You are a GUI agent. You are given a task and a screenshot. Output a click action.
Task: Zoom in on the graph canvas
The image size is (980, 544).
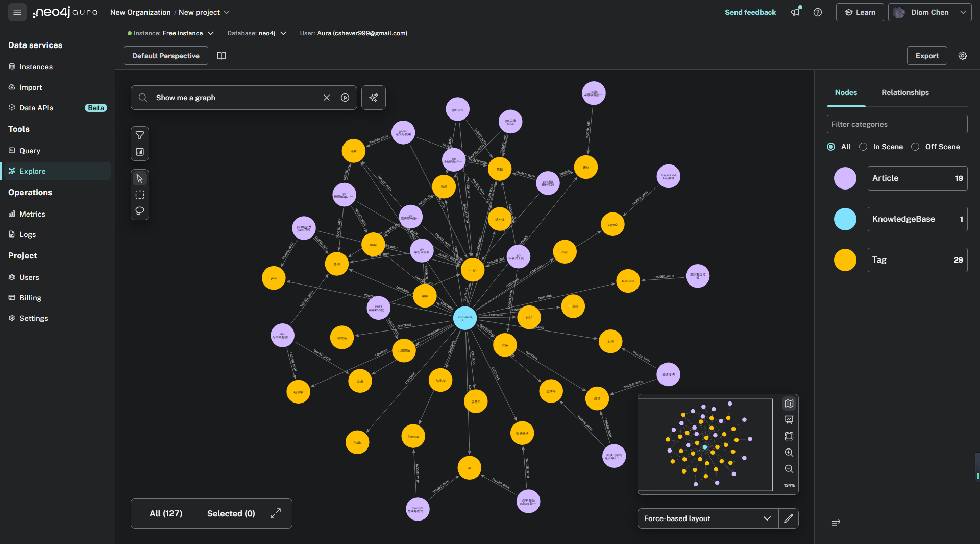point(789,453)
